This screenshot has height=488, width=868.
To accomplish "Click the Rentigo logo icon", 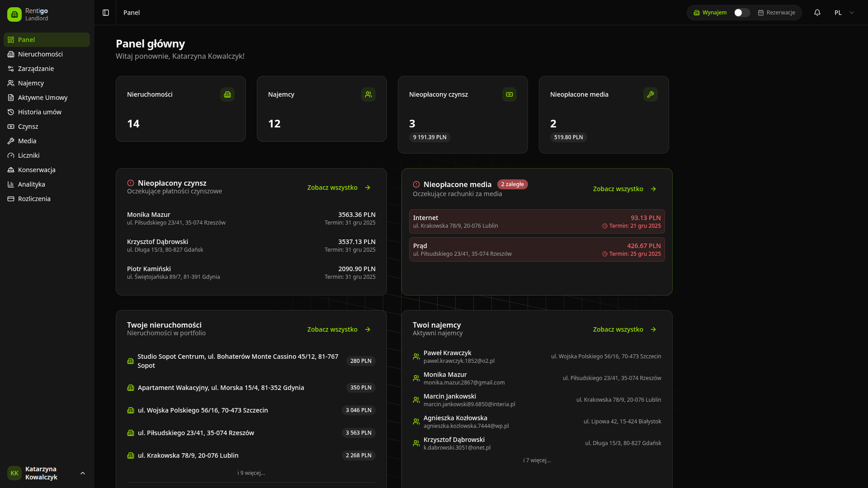I will [14, 14].
